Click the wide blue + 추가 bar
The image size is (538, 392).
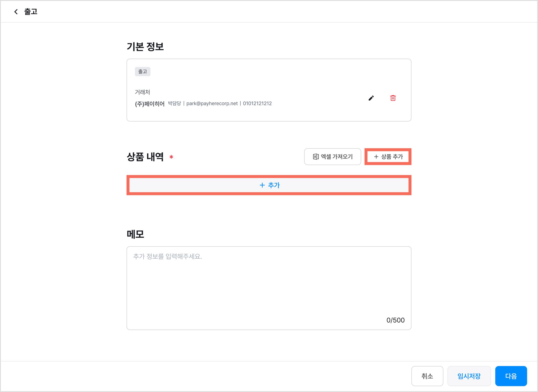tap(269, 185)
